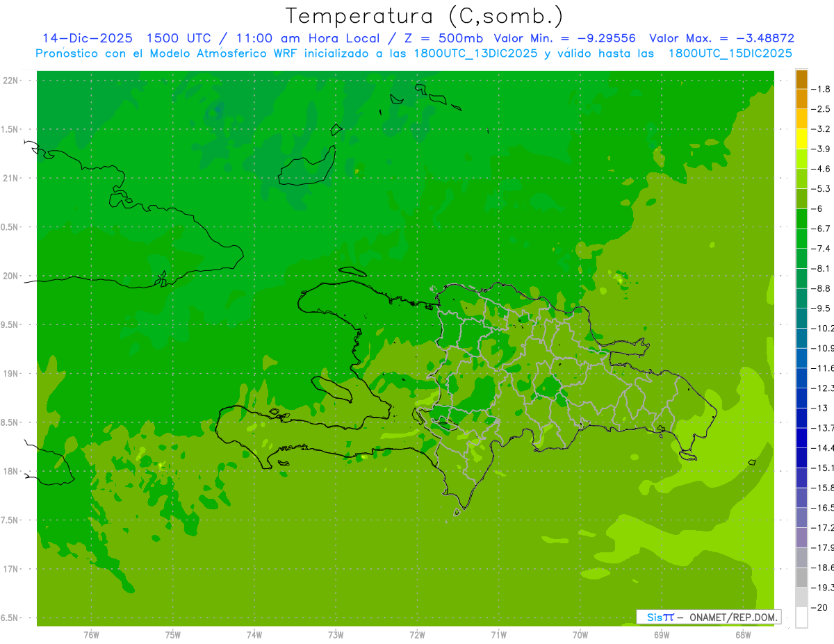Image resolution: width=834 pixels, height=644 pixels.
Task: Pick the legend swatch between -5.3 and -6
Action: click(801, 199)
